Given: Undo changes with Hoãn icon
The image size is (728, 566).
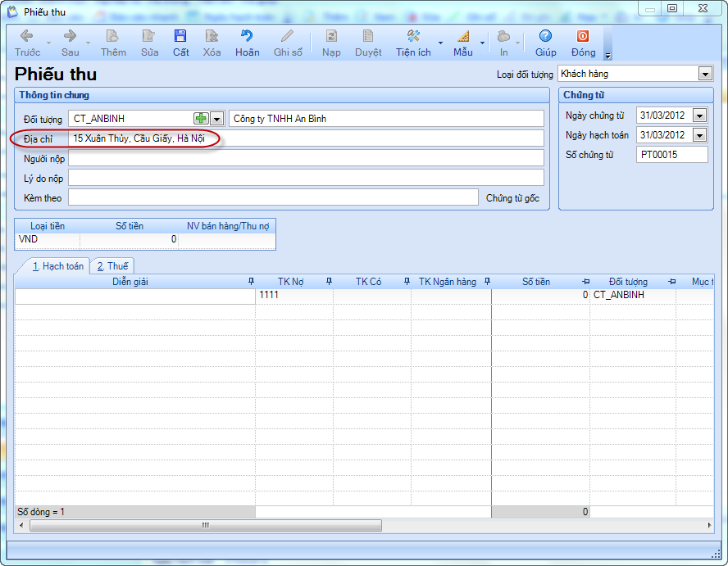Looking at the screenshot, I should point(247,37).
